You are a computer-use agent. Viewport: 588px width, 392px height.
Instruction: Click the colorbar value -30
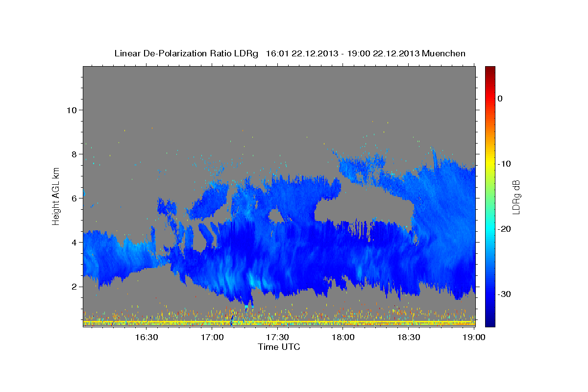click(504, 294)
